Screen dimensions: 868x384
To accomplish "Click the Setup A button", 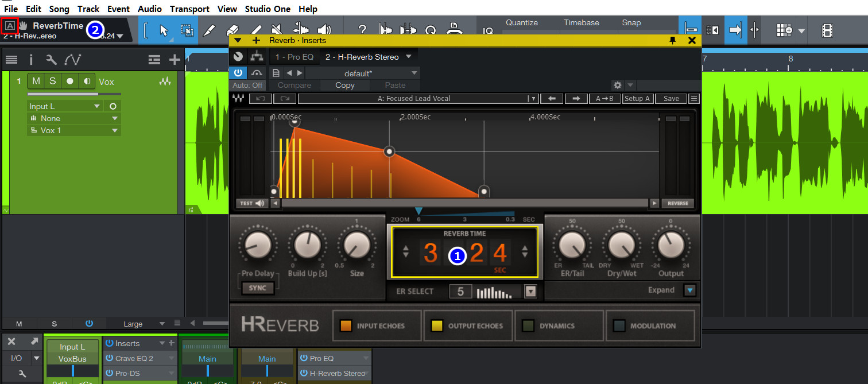I will tap(637, 99).
